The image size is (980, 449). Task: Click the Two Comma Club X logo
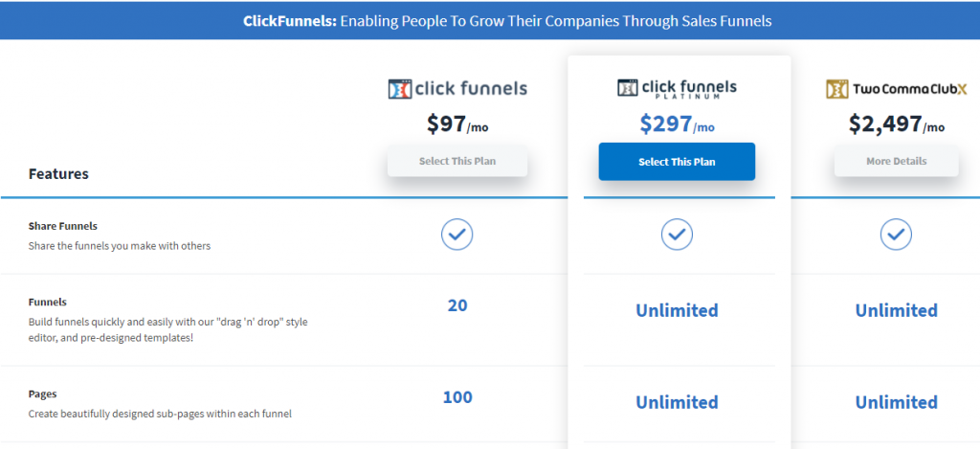(897, 89)
